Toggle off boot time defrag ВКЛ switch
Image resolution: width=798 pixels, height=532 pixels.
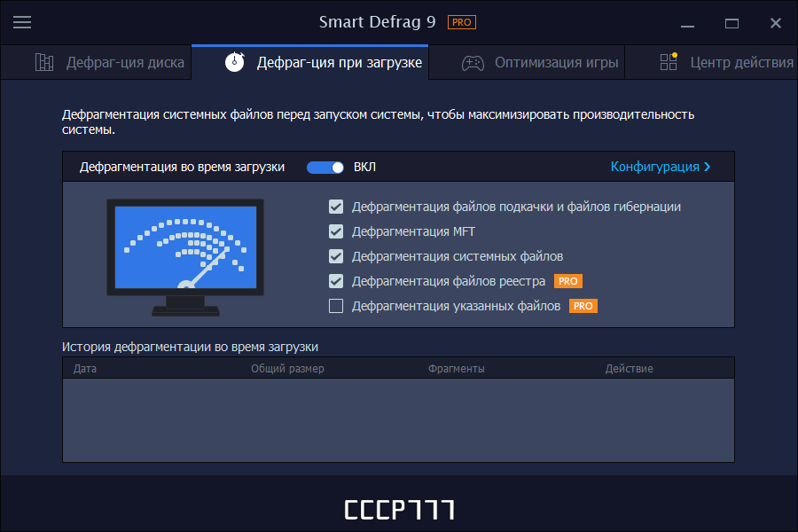point(325,168)
